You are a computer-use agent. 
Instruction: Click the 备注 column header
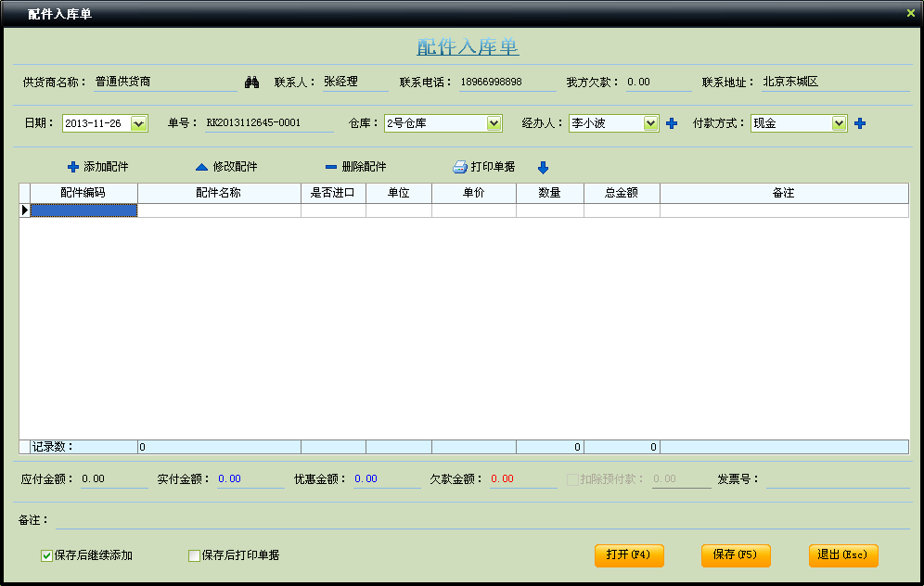tap(784, 193)
